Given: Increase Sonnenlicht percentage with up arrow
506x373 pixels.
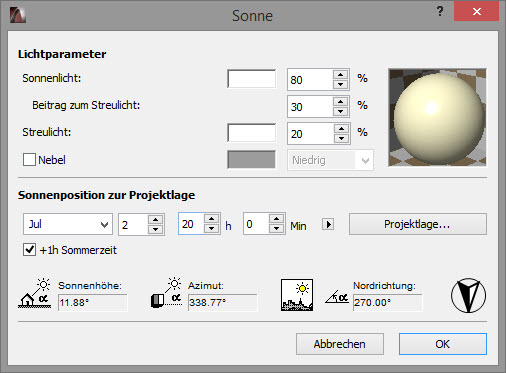Looking at the screenshot, I should pyautogui.click(x=340, y=75).
